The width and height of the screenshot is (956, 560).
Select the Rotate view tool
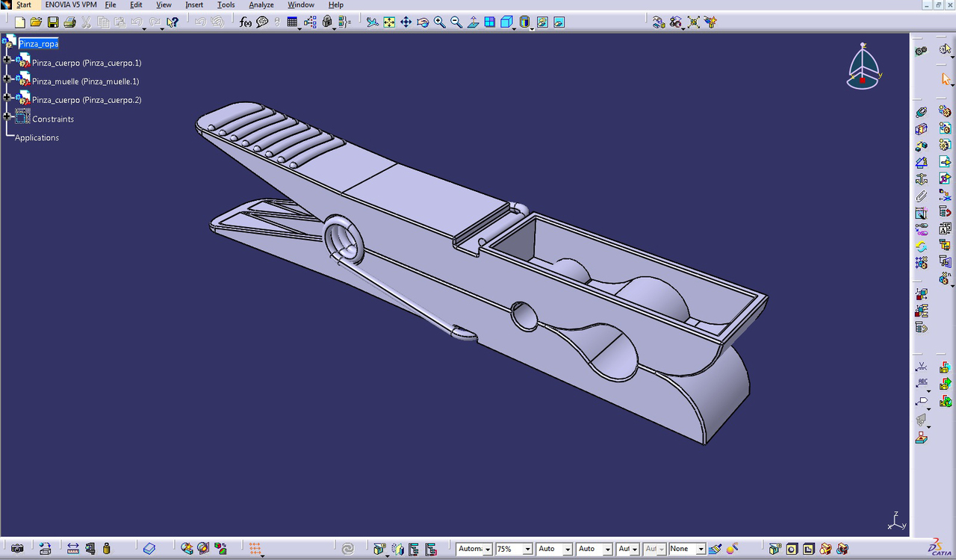pos(423,22)
